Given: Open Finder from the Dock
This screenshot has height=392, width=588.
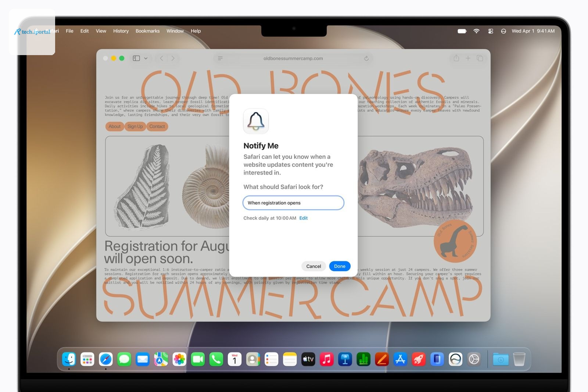Looking at the screenshot, I should click(x=69, y=359).
